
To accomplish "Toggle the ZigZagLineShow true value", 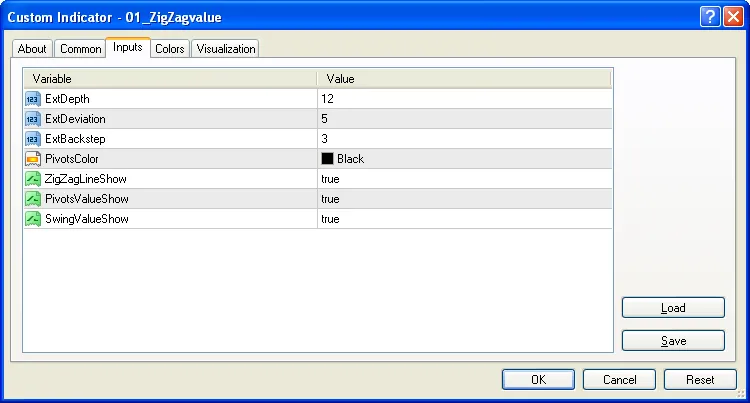I will point(330,179).
